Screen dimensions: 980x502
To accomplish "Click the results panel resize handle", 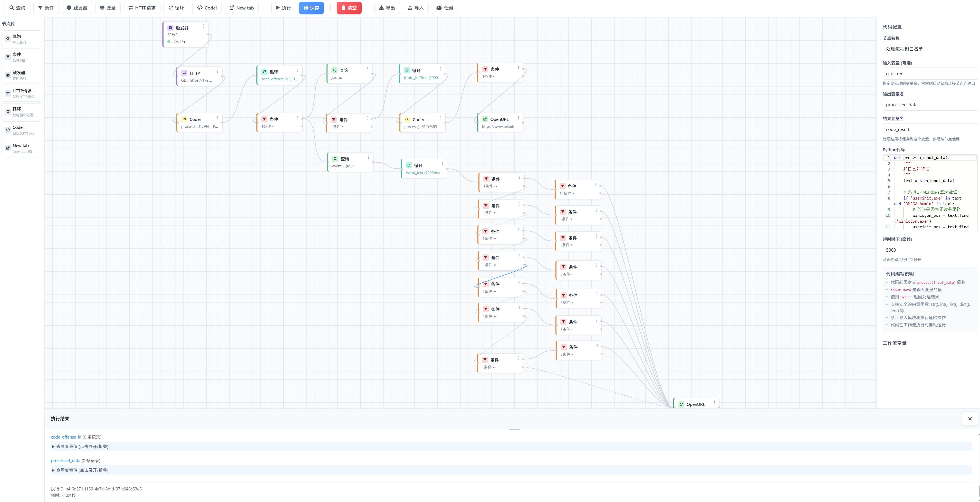I will (x=514, y=430).
